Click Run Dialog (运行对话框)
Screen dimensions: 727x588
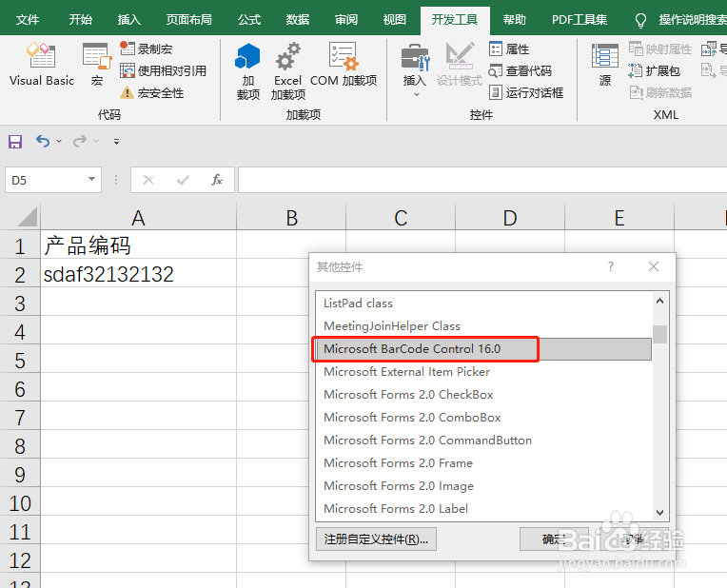(x=526, y=92)
